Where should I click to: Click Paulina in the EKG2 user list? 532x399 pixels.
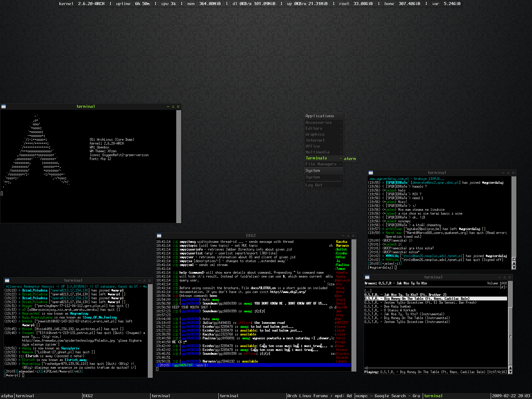click(342, 265)
